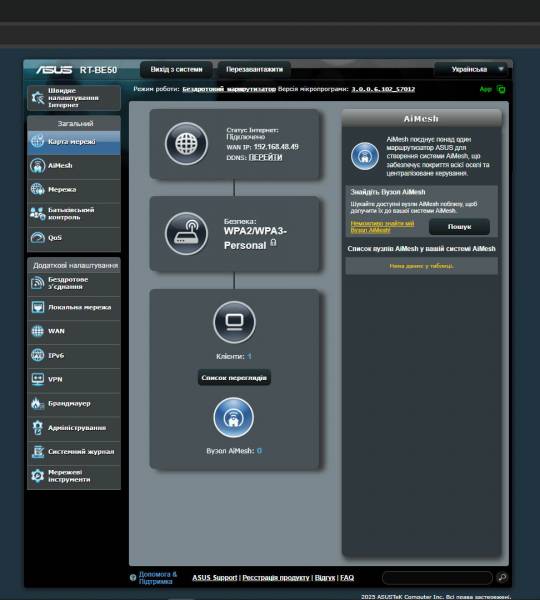Screen dimensions: 540x600
Task: Click the Перезавантажити button
Action: (x=255, y=69)
